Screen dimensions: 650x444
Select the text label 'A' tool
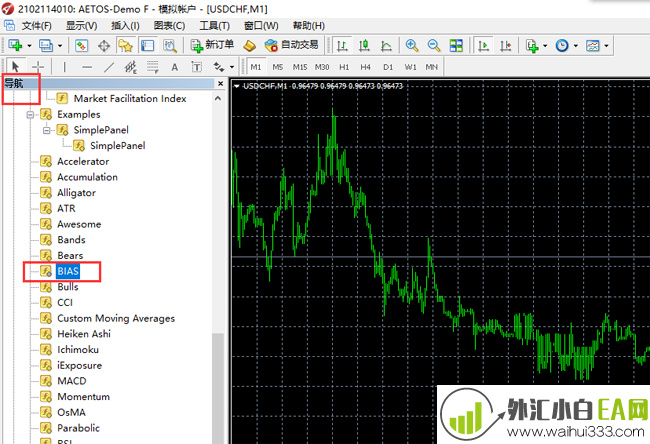tap(174, 67)
